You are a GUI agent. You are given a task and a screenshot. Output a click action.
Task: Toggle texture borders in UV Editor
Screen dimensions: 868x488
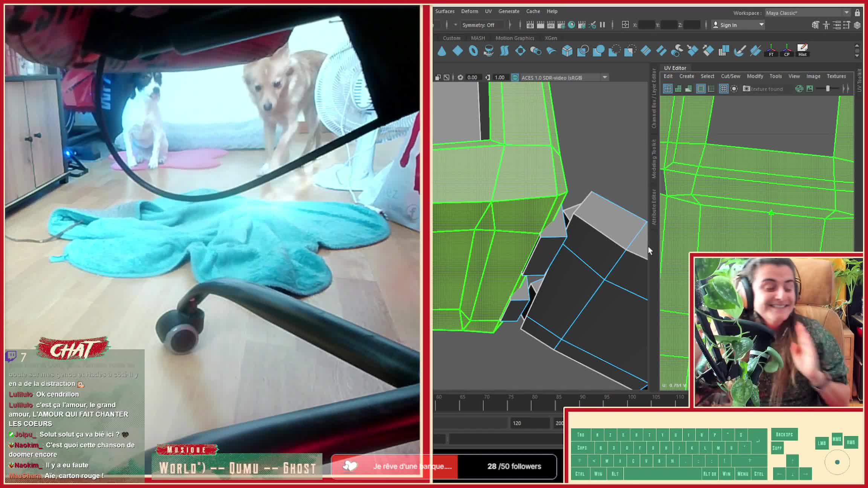[701, 89]
